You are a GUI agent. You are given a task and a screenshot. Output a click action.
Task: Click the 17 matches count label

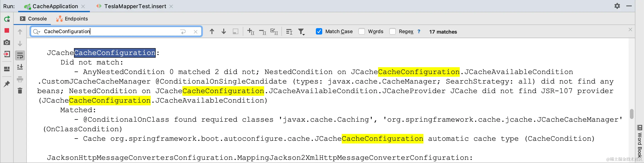click(x=443, y=32)
